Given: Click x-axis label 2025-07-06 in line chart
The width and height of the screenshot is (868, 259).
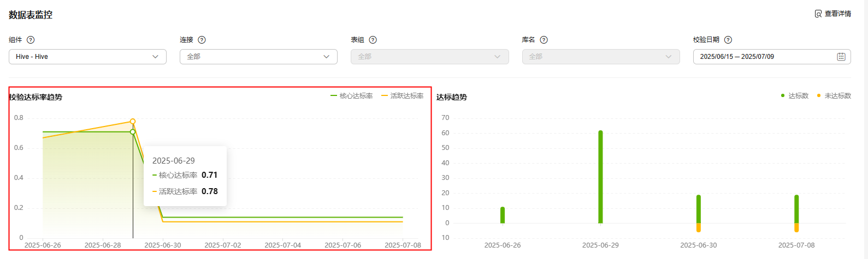Looking at the screenshot, I should coord(343,245).
